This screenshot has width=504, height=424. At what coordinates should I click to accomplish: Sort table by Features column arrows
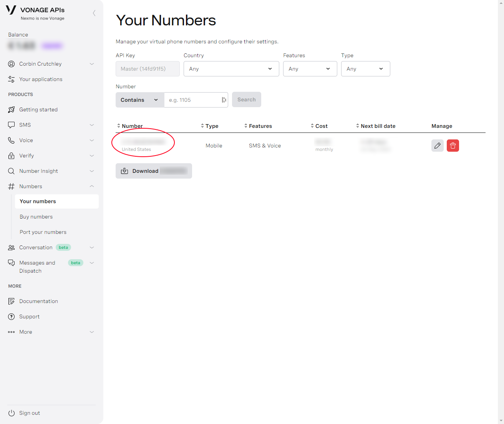pos(246,126)
